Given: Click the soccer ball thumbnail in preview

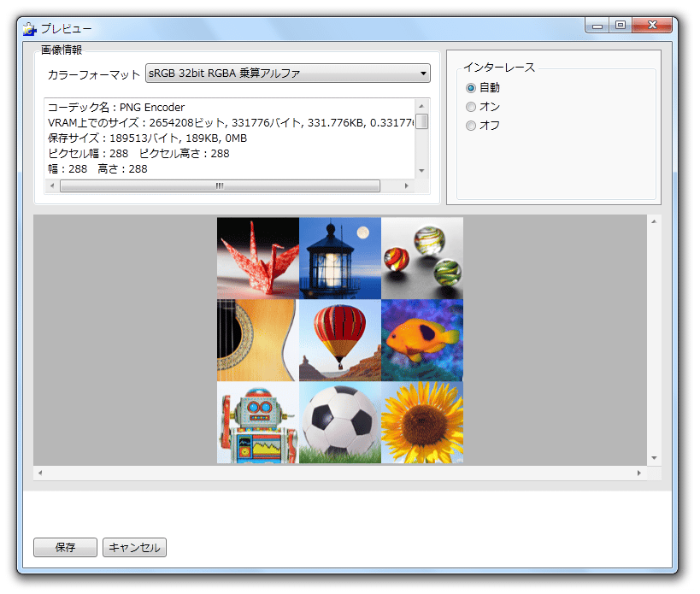Looking at the screenshot, I should click(340, 422).
